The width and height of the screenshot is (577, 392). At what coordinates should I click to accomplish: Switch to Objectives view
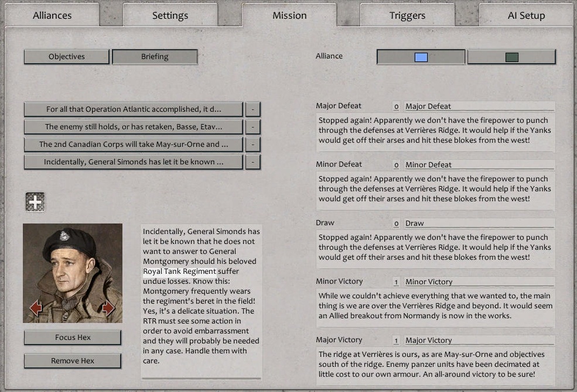(66, 57)
